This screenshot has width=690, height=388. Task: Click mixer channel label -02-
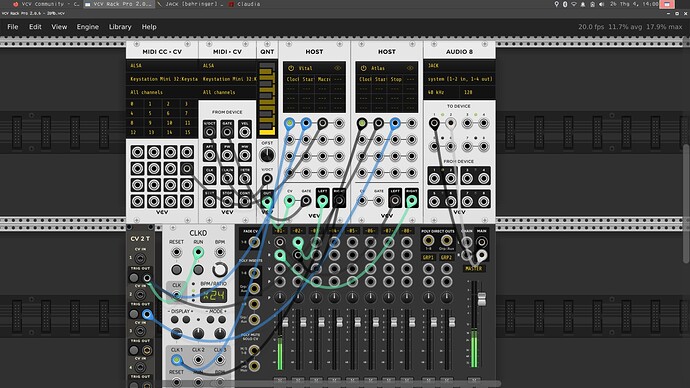297,231
